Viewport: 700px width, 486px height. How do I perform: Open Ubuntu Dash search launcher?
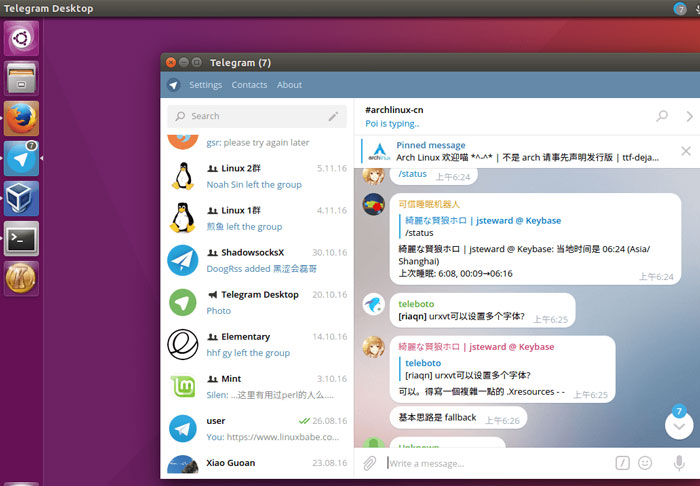[21, 38]
